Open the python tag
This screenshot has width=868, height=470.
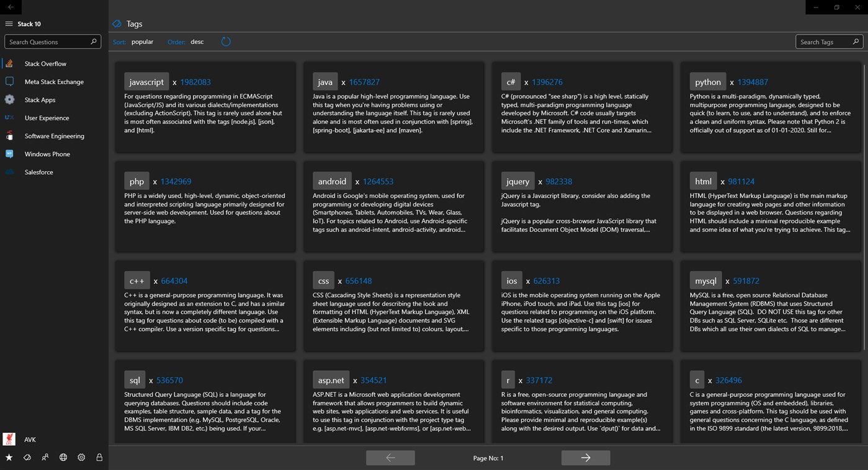(708, 82)
